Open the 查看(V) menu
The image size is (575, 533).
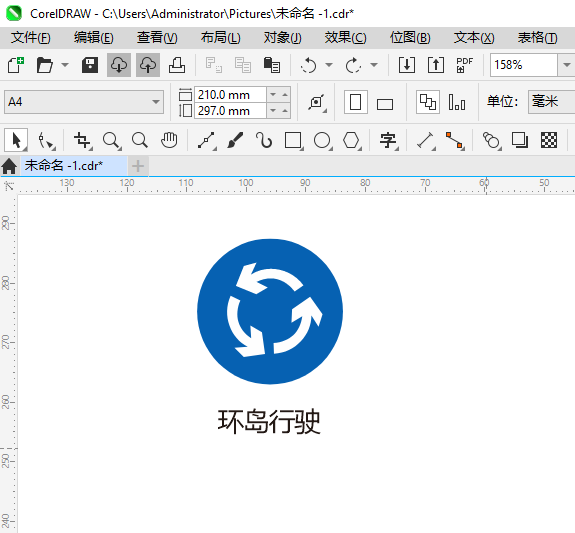click(157, 37)
